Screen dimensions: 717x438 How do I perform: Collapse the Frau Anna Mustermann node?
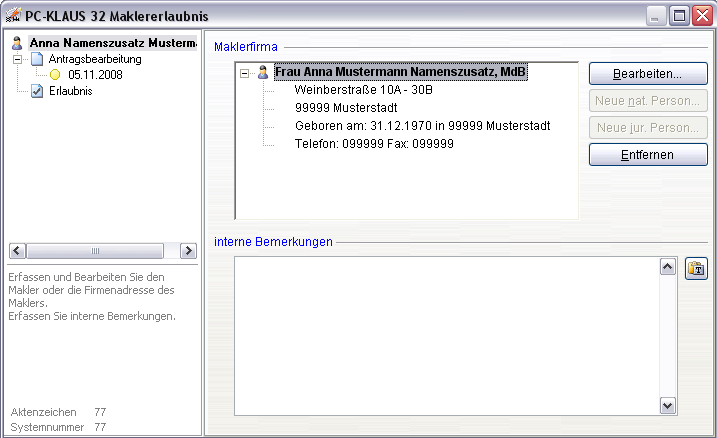245,73
